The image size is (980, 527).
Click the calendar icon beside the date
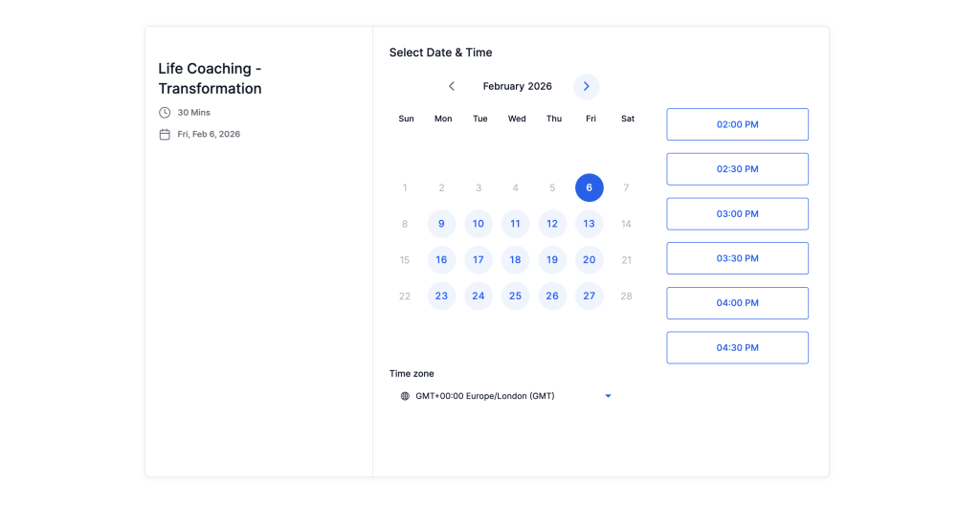[x=165, y=135]
